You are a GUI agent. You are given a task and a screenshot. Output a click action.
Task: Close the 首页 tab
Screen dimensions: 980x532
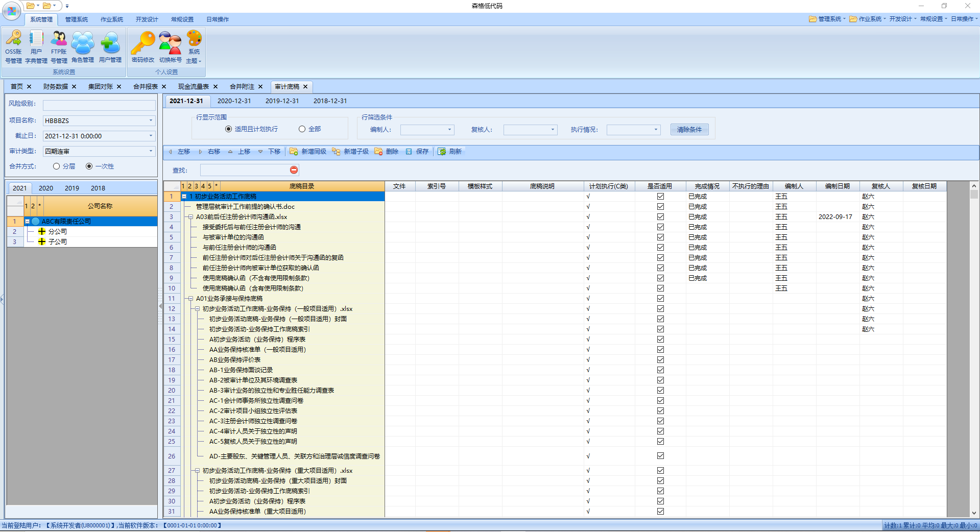(x=29, y=87)
